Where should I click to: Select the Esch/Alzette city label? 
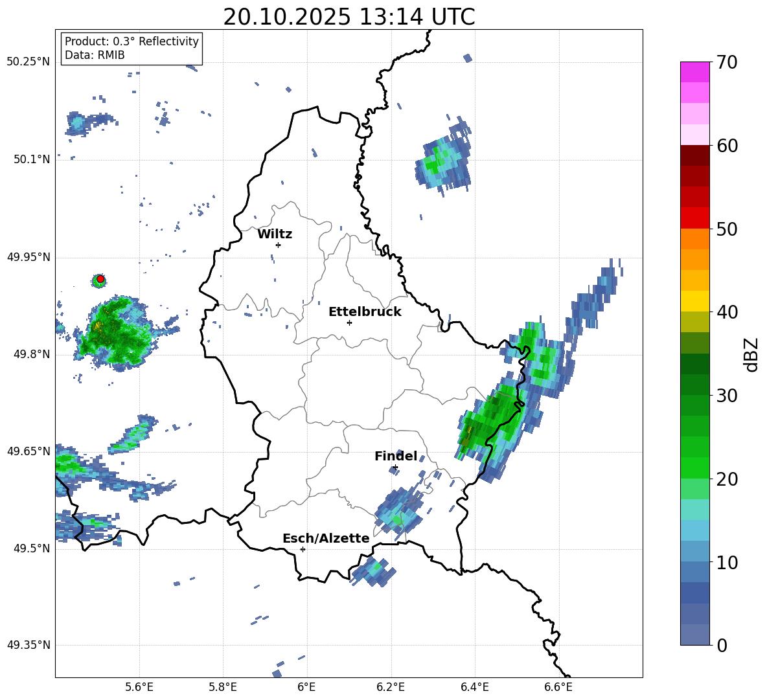point(326,538)
